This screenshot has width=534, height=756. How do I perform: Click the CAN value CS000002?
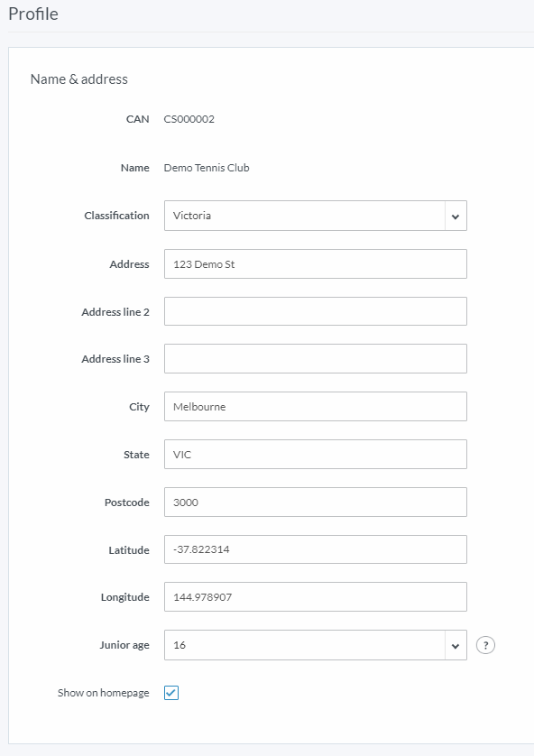point(189,119)
